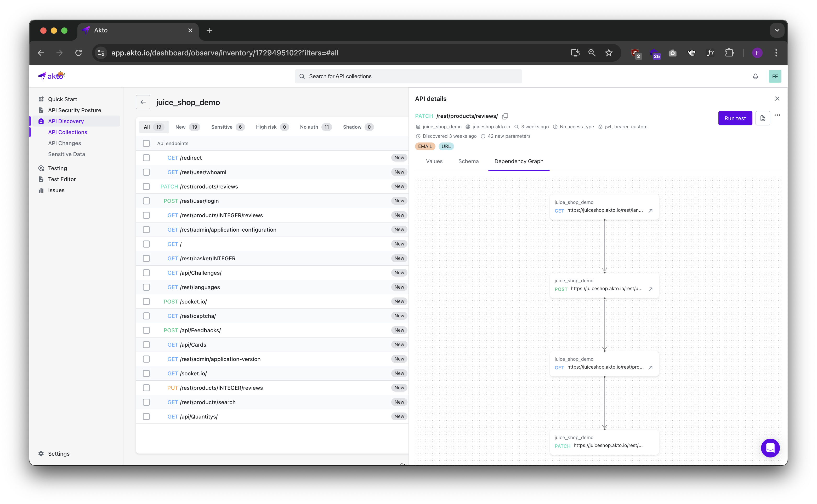The image size is (817, 504).
Task: Click the Search for API collections field
Action: pos(408,76)
